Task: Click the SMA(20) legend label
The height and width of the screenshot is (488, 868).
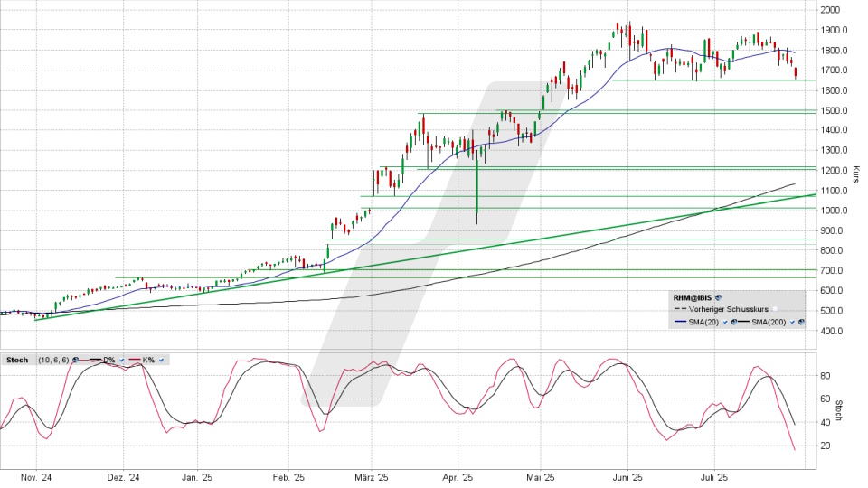Action: tap(703, 322)
